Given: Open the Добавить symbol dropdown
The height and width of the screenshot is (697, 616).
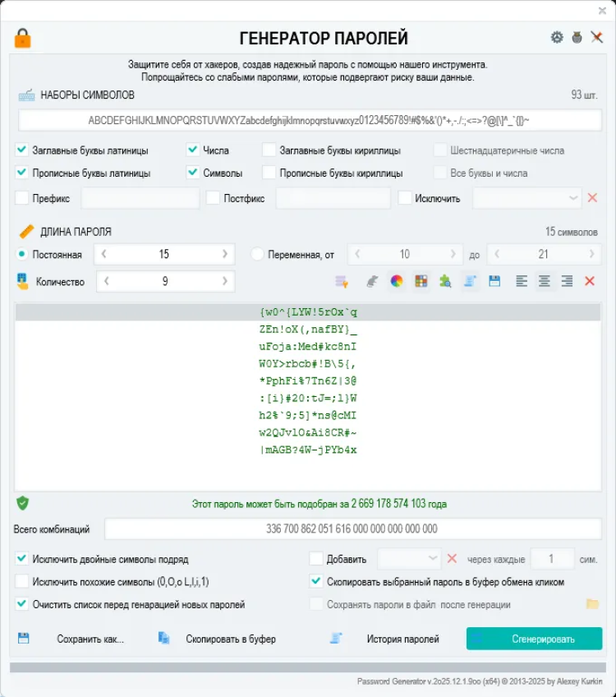Looking at the screenshot, I should click(433, 559).
